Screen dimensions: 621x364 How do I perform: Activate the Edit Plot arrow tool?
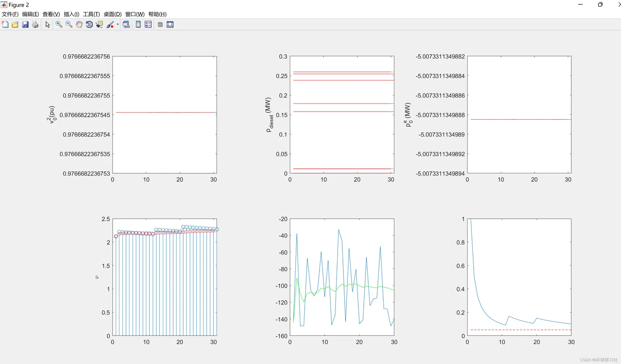48,25
